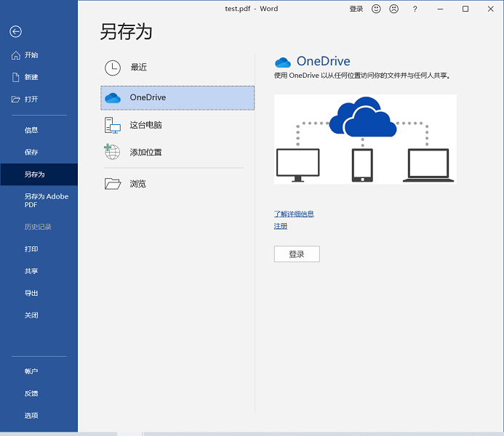Viewport: 504px width, 436px height.
Task: Click the 注册 link
Action: [x=280, y=226]
